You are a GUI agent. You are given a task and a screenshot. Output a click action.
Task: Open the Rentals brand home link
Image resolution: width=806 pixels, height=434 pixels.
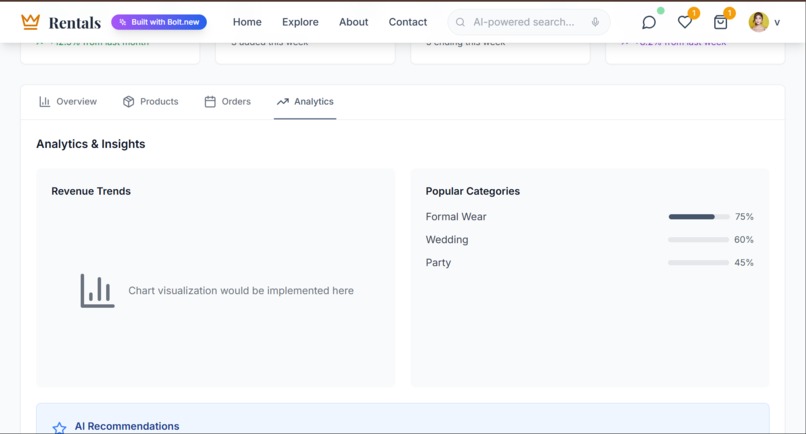tap(75, 23)
